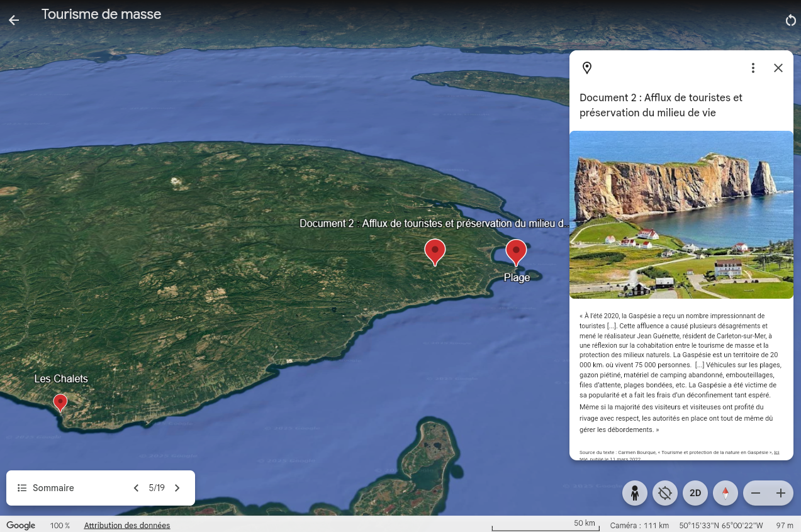Screen dimensions: 801x532
Task: Click the back arrow next to Tourisme de masse
Action: pyautogui.click(x=14, y=20)
